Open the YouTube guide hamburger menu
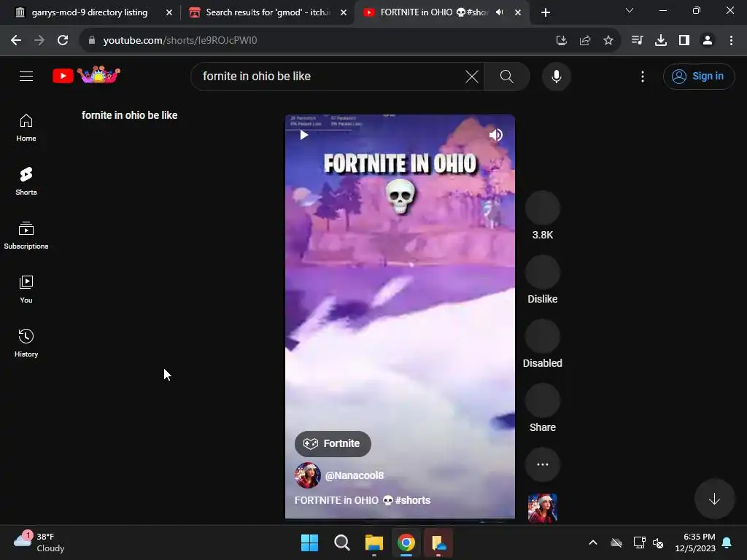 point(26,76)
